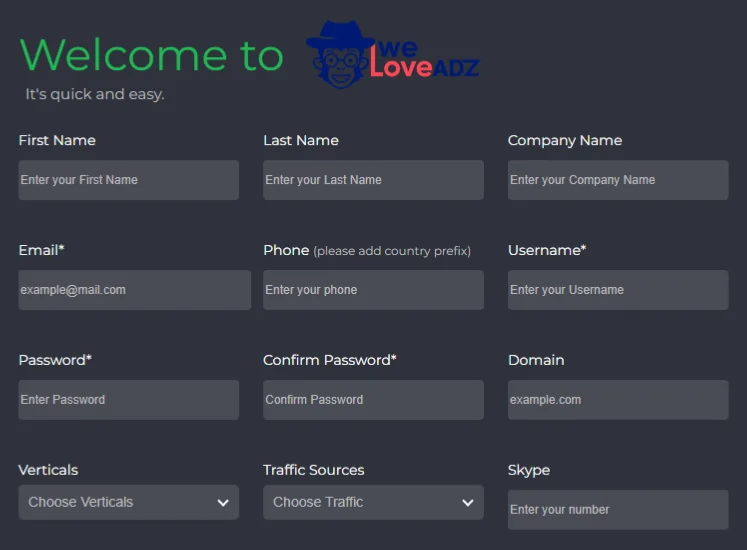Click the Confirm Password input field
Image resolution: width=747 pixels, height=550 pixels.
tap(374, 400)
